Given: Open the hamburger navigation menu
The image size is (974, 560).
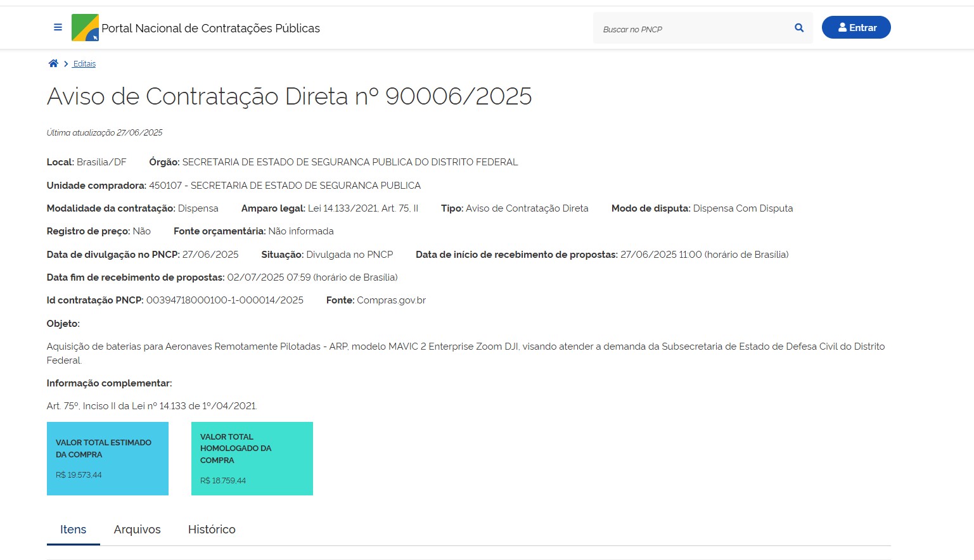Looking at the screenshot, I should [x=58, y=27].
